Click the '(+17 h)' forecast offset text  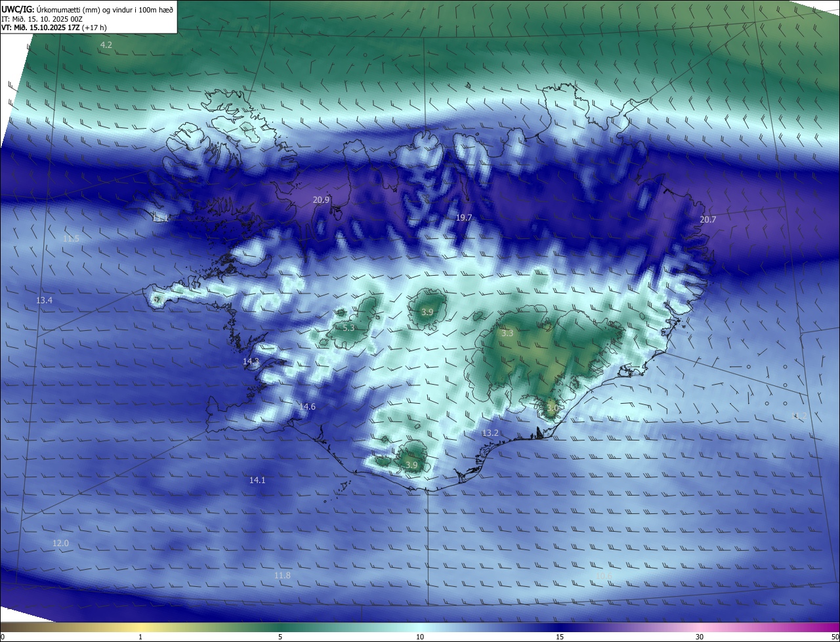pyautogui.click(x=95, y=28)
